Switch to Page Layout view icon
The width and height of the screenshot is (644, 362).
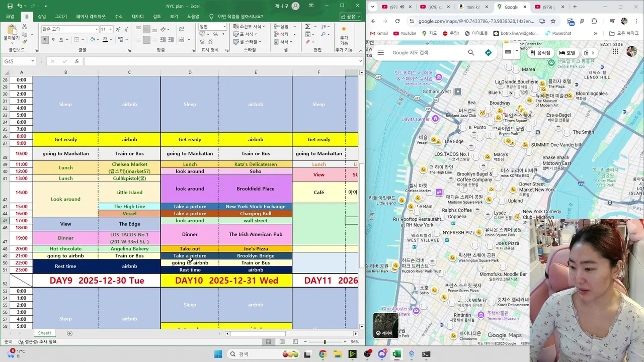[x=282, y=342]
